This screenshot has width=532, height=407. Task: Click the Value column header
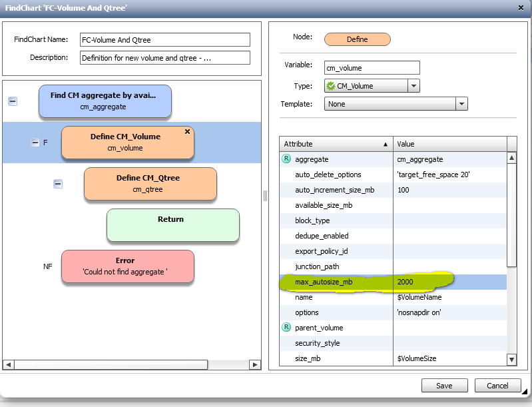pyautogui.click(x=449, y=144)
